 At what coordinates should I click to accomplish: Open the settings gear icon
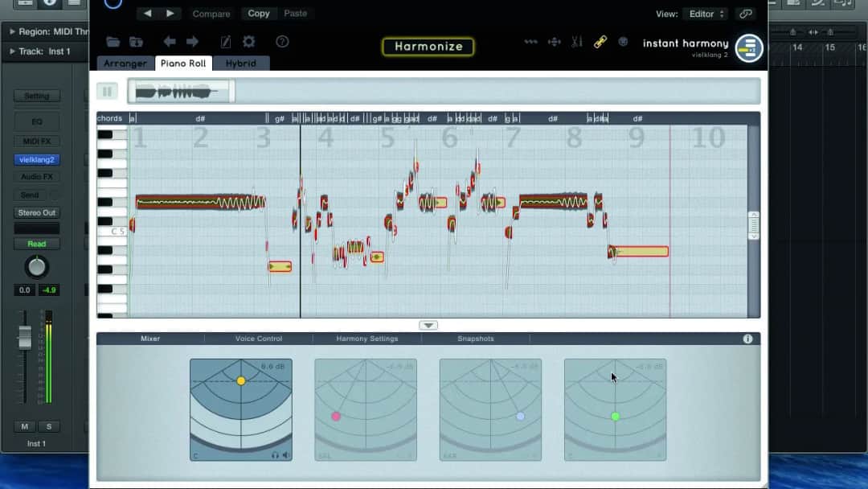pyautogui.click(x=249, y=42)
